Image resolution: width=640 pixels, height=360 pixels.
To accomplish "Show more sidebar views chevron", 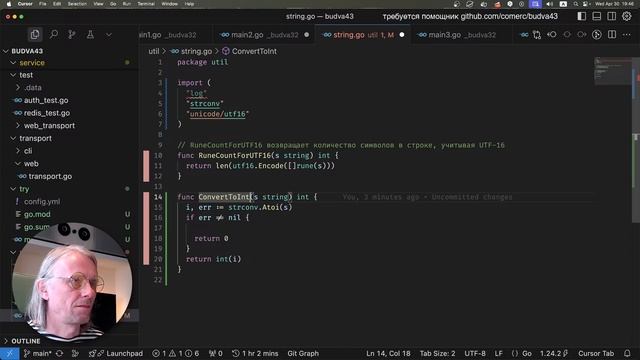I will 109,35.
